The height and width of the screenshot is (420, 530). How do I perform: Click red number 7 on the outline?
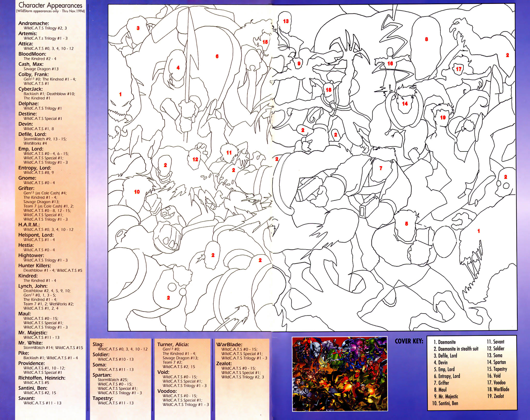pos(381,168)
